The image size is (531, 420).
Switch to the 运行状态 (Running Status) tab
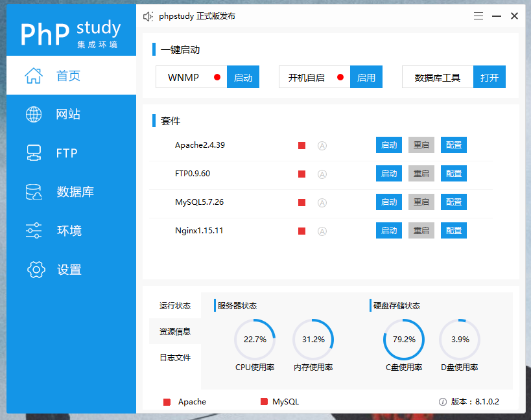(174, 305)
